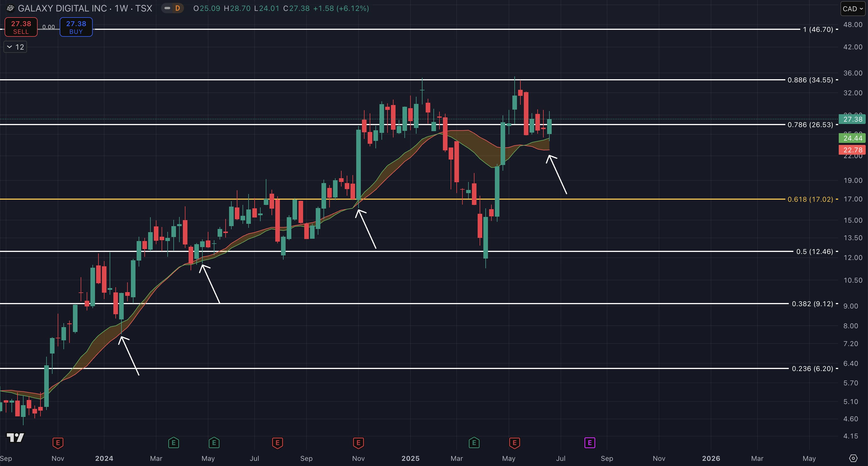Click the 15.00 price axis label
This screenshot has height=466, width=868.
point(853,220)
